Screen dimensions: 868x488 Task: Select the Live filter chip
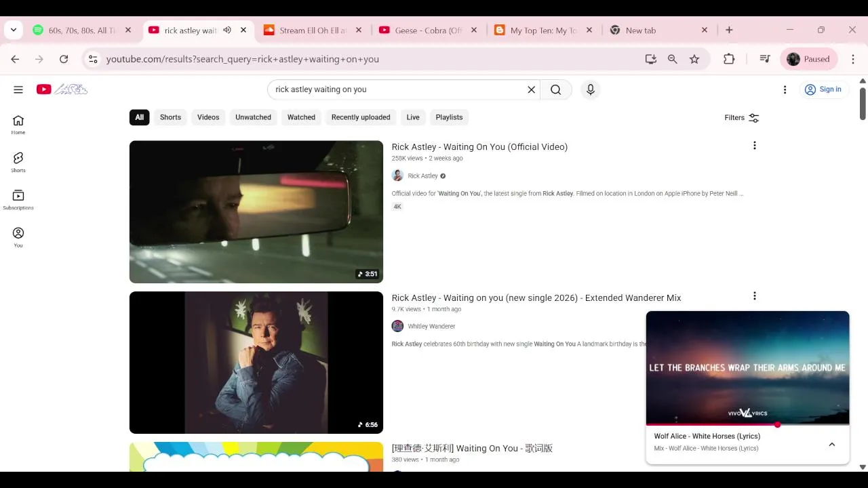[413, 117]
